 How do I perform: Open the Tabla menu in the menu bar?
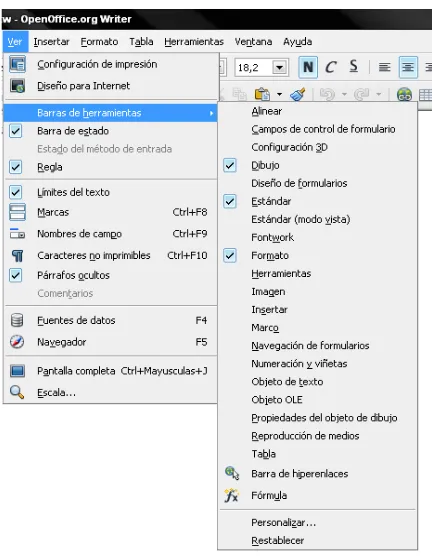pyautogui.click(x=141, y=42)
